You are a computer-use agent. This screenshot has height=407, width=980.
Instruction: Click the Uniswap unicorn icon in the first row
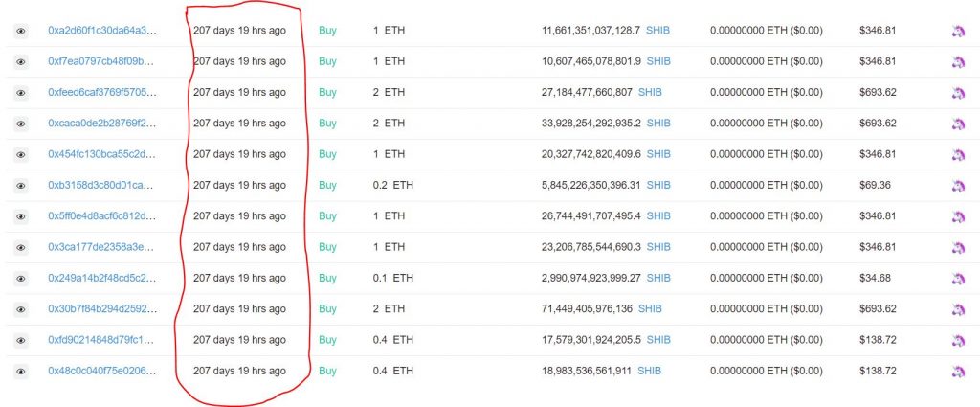957,31
